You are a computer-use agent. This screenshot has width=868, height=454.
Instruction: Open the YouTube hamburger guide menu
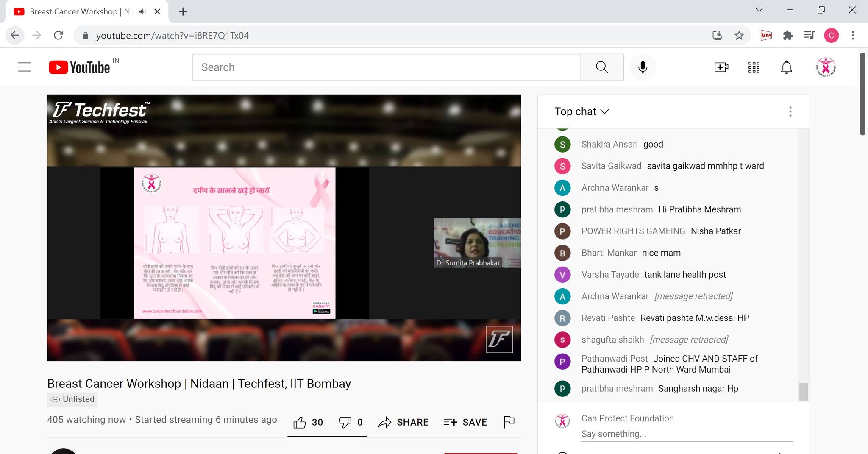pyautogui.click(x=25, y=67)
